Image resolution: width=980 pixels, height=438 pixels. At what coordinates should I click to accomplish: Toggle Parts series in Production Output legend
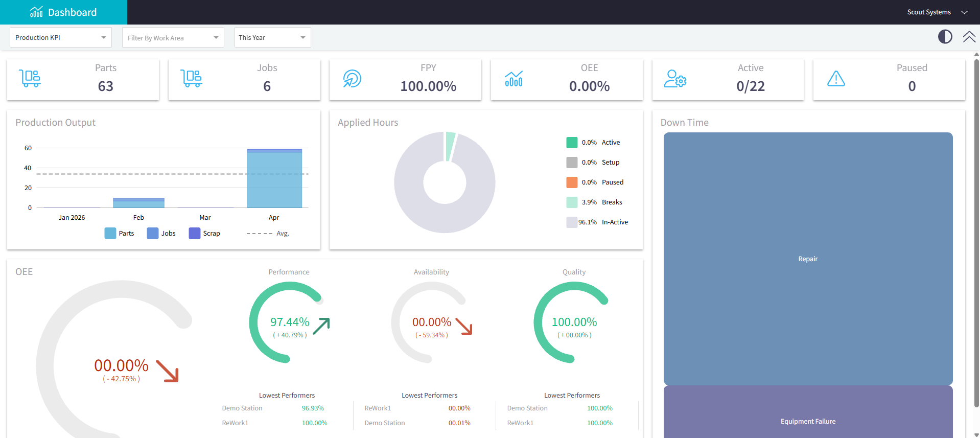click(x=120, y=233)
